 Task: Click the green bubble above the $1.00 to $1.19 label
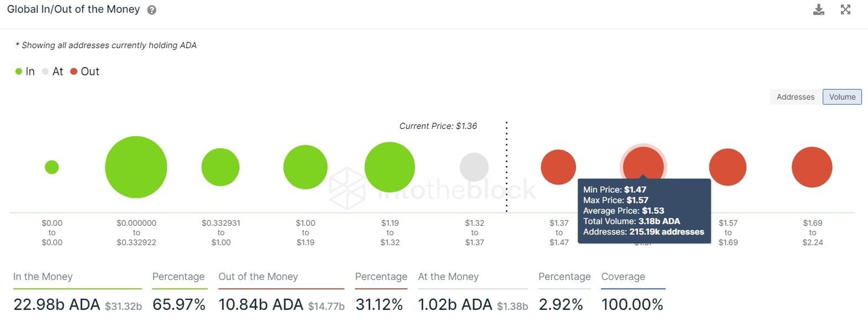(x=305, y=166)
